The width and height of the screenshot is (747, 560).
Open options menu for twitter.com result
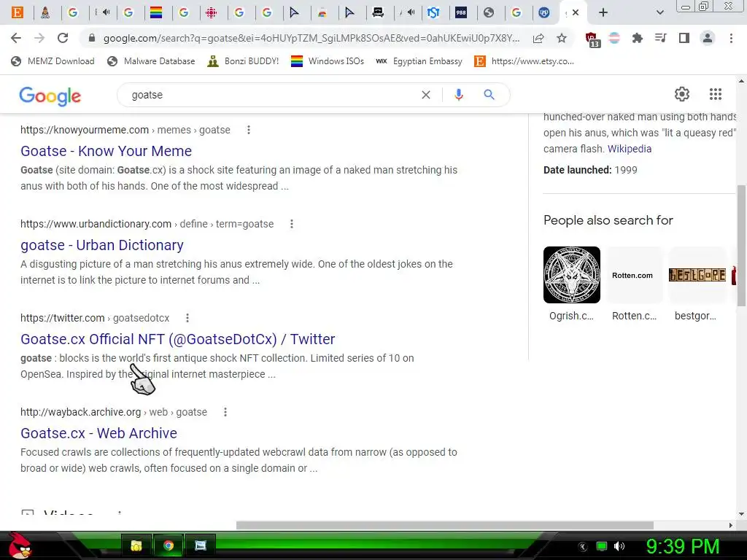click(x=187, y=318)
